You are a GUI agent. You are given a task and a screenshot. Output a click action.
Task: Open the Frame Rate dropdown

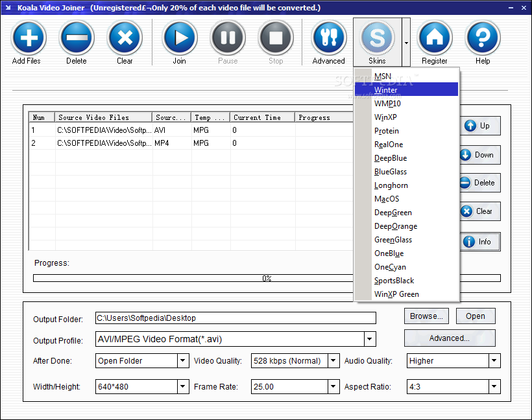333,386
